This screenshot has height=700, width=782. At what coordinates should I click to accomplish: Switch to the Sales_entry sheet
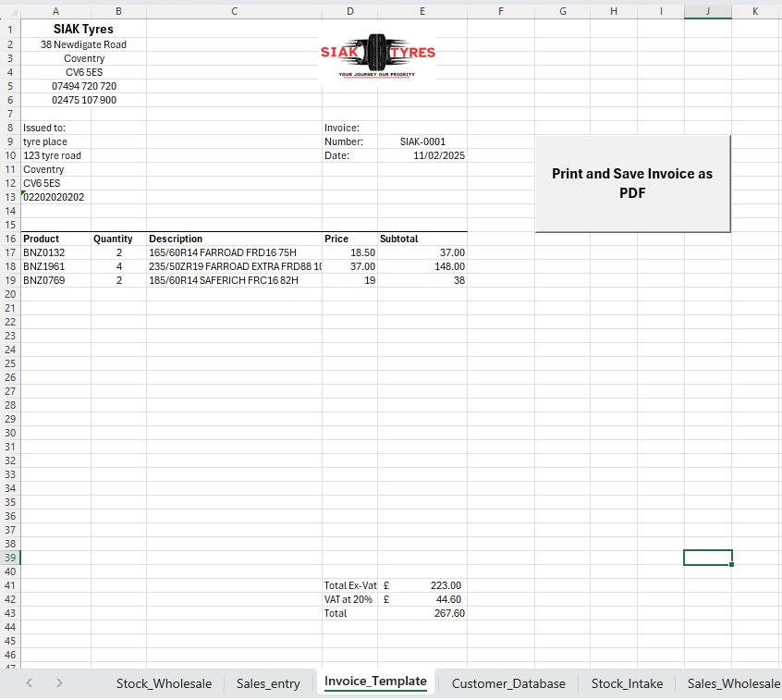tap(268, 683)
